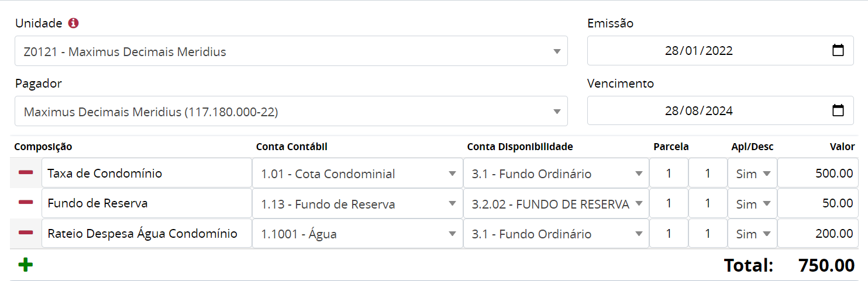Click the Rateio Despesa Água Condomínio field
The image size is (868, 281).
click(146, 234)
